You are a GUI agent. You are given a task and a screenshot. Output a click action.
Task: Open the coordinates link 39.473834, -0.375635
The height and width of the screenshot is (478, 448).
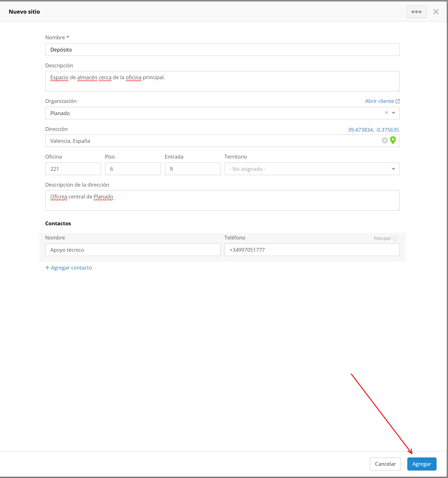click(373, 130)
